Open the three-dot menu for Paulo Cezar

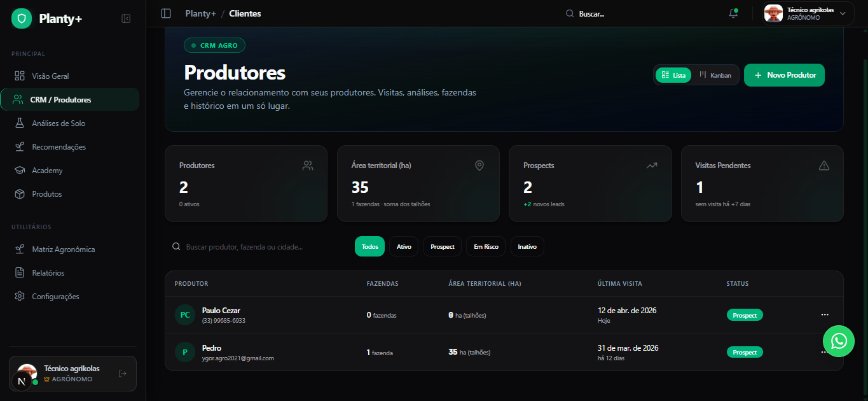[825, 314]
